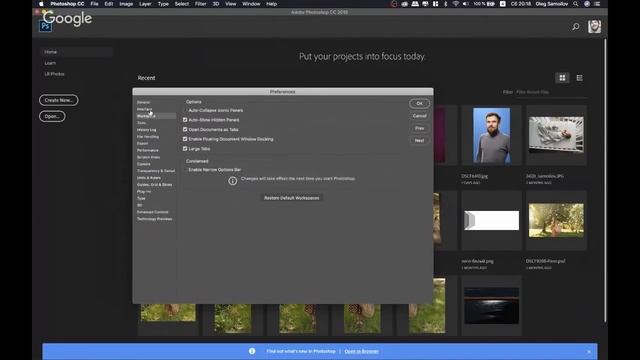The width and height of the screenshot is (640, 360).
Task: Select Interface in the Preferences list
Action: pos(144,109)
